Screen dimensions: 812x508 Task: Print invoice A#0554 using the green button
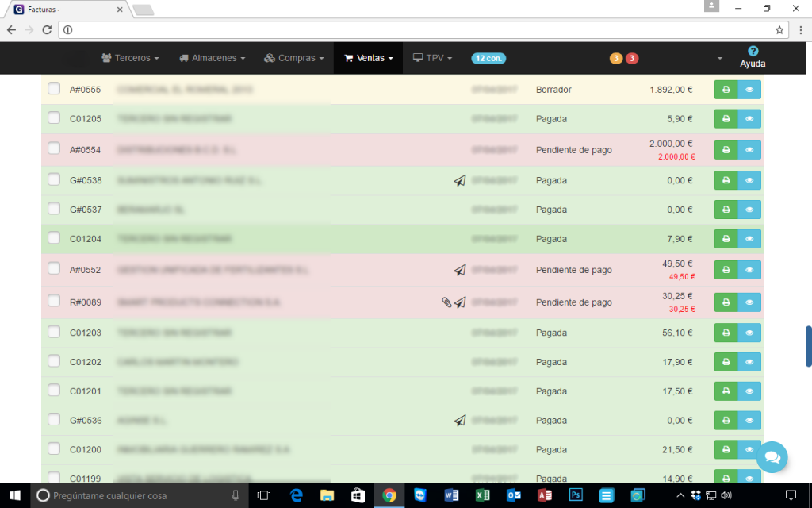[x=726, y=149]
